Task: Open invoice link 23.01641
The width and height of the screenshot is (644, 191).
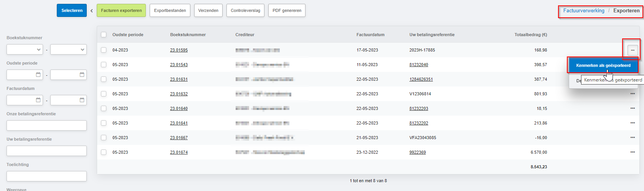Action: pyautogui.click(x=179, y=123)
